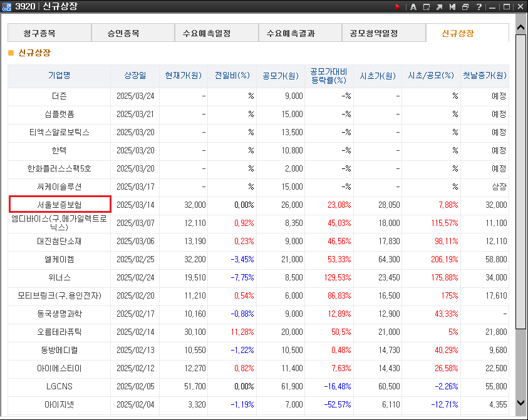This screenshot has width=528, height=420.
Task: Select the 더즌 company row
Action: click(x=258, y=96)
